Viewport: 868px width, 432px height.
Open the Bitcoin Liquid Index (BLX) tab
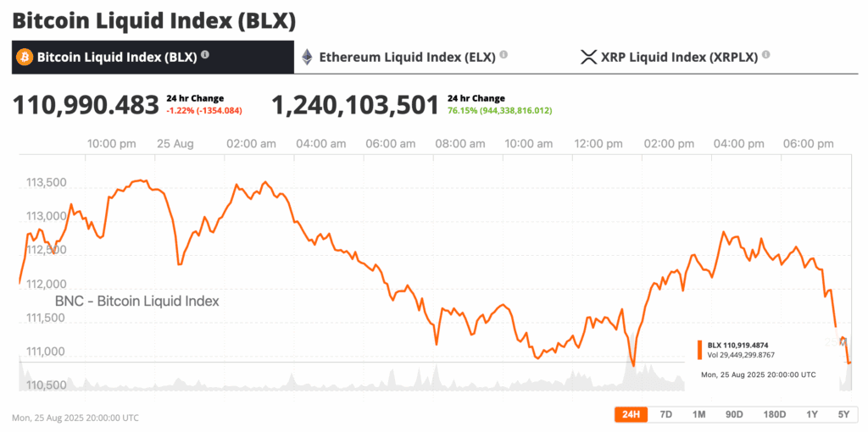coord(116,58)
